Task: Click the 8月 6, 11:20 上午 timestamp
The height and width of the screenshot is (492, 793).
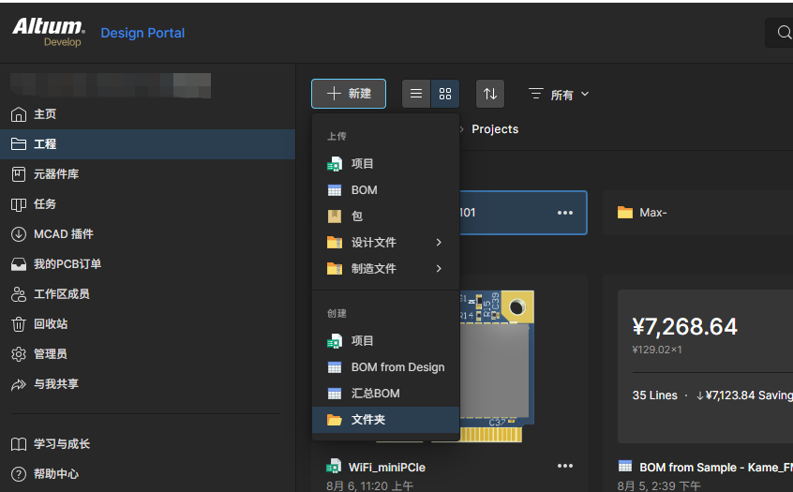Action: [370, 486]
